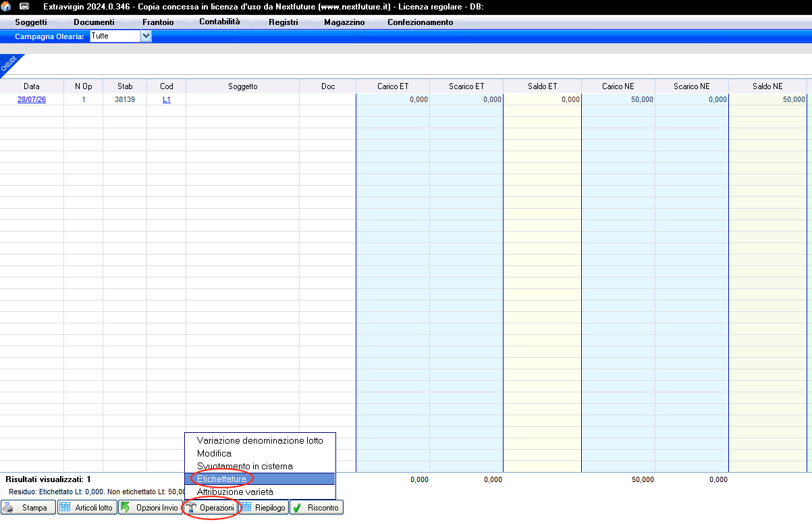Expand the Campagna Olearia dropdown arrow
This screenshot has width=812, height=524.
(146, 36)
